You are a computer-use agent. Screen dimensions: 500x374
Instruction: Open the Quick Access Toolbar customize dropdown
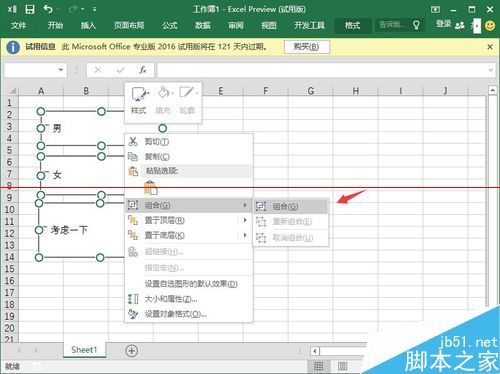95,9
